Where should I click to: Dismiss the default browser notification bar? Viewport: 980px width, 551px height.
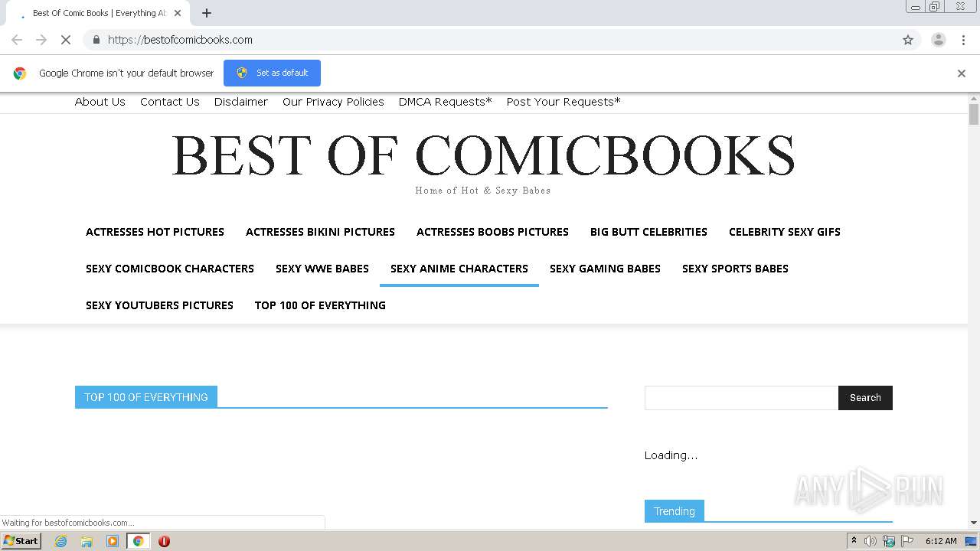point(962,73)
